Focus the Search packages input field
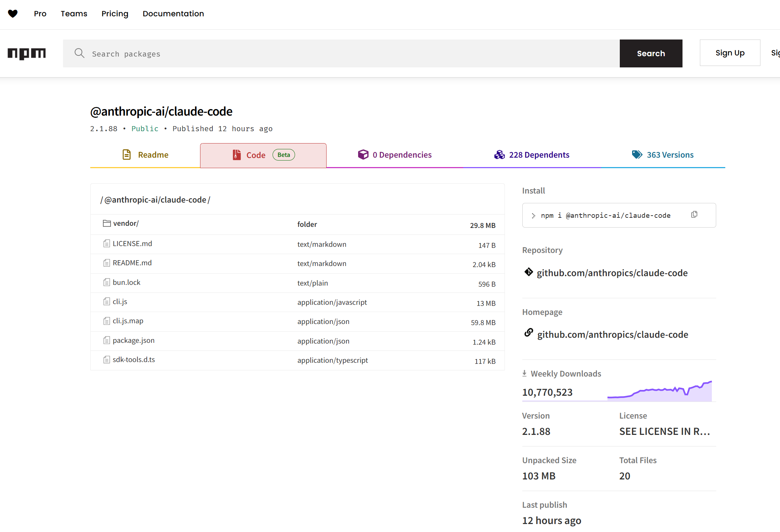 pos(341,53)
